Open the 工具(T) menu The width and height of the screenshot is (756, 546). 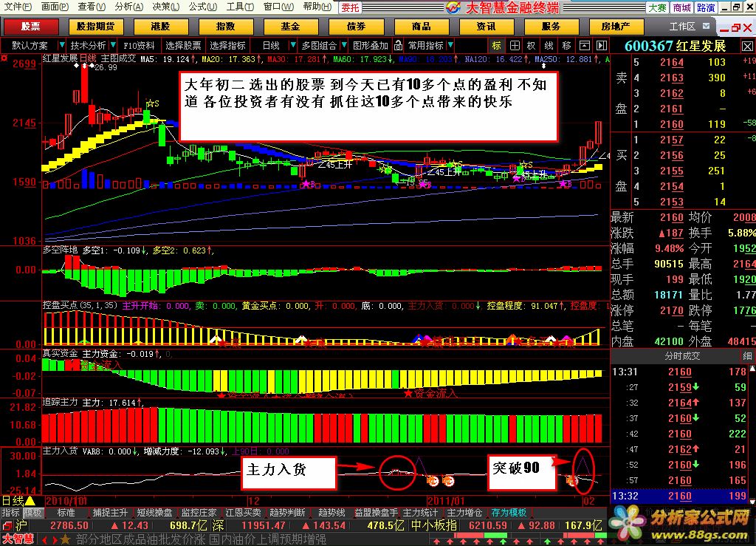coord(240,7)
